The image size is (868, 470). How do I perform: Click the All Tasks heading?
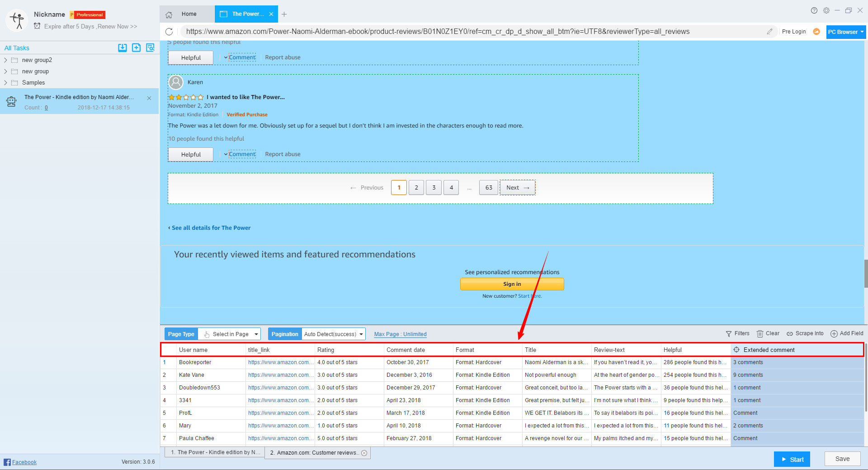[x=17, y=48]
